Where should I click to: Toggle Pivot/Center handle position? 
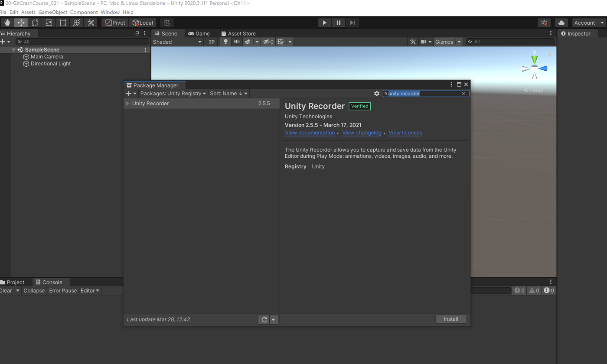click(x=115, y=23)
